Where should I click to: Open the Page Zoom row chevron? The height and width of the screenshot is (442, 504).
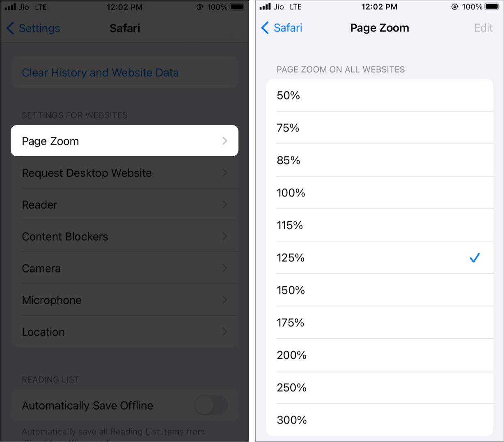coord(225,141)
